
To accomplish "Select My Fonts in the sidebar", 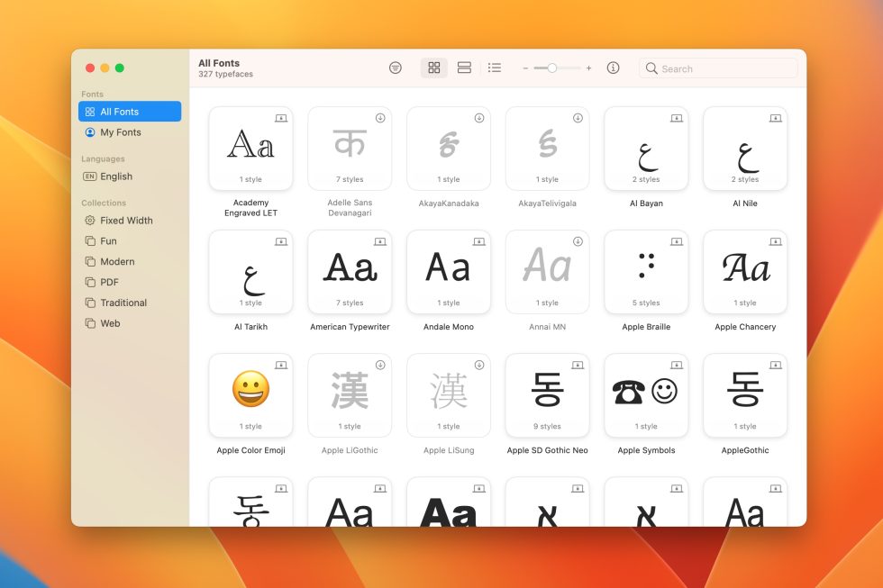I will 130,132.
